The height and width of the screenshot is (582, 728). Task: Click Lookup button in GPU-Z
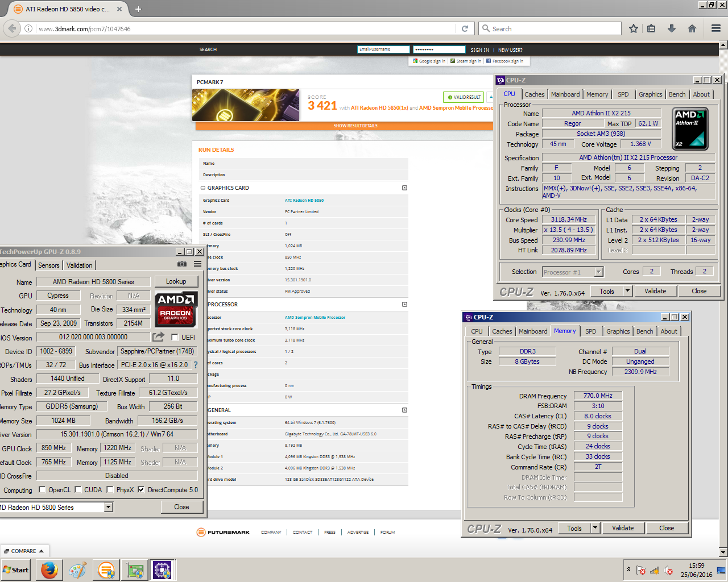click(176, 281)
